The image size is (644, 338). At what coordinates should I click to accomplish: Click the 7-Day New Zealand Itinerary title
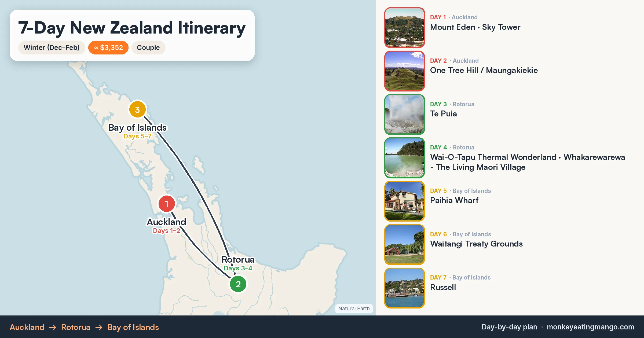coord(132,28)
